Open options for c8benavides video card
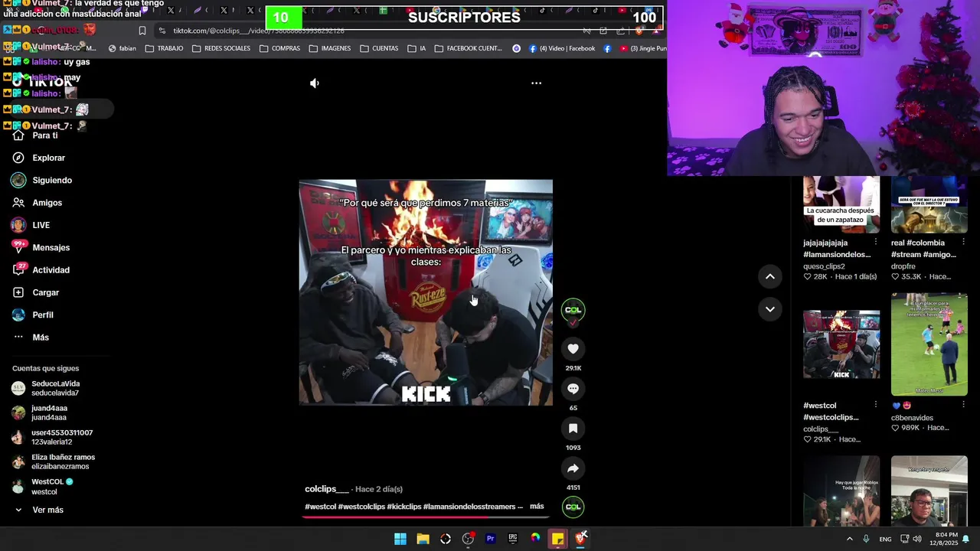The height and width of the screenshot is (551, 980). tap(963, 406)
